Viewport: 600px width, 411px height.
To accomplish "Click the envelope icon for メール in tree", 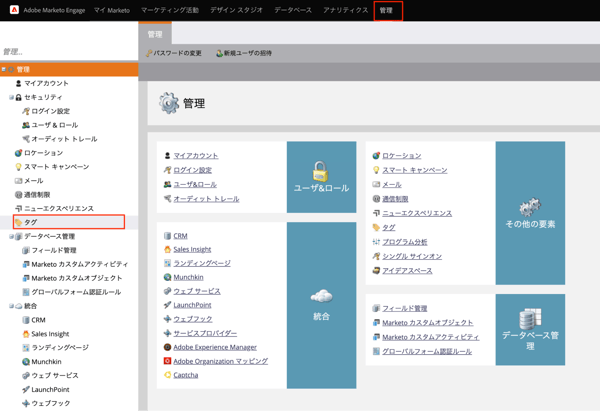I will point(18,181).
